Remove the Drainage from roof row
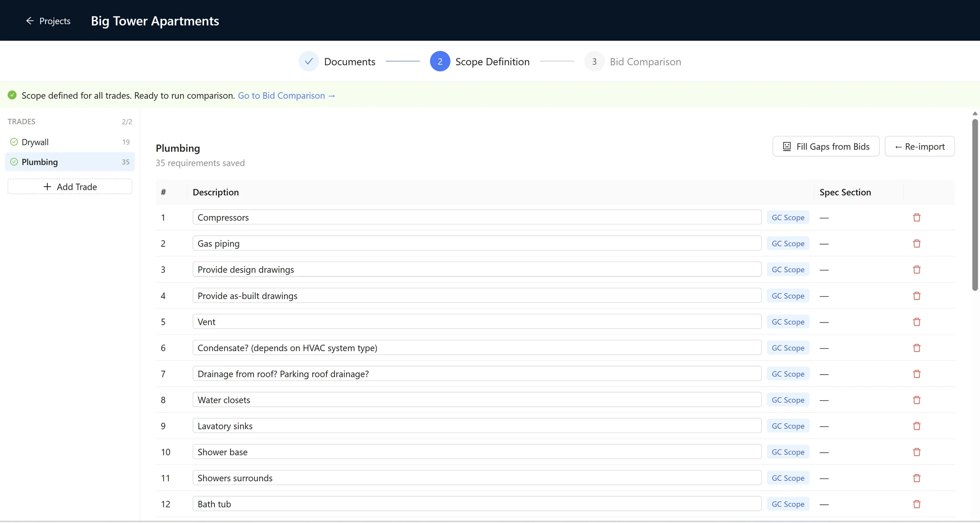Image resolution: width=980 pixels, height=523 pixels. click(x=917, y=374)
